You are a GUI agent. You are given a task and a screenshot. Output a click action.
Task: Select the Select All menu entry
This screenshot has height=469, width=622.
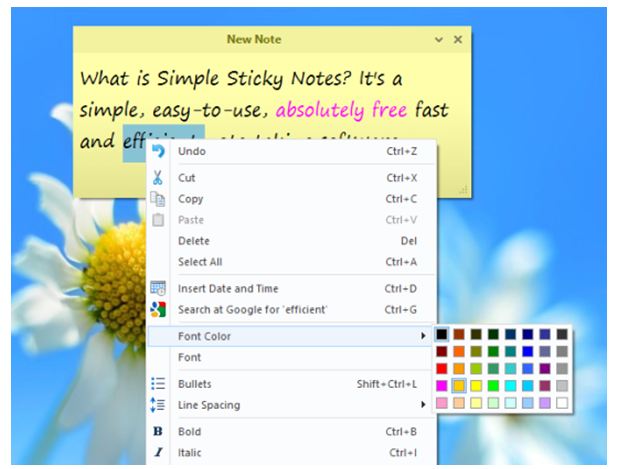292,262
